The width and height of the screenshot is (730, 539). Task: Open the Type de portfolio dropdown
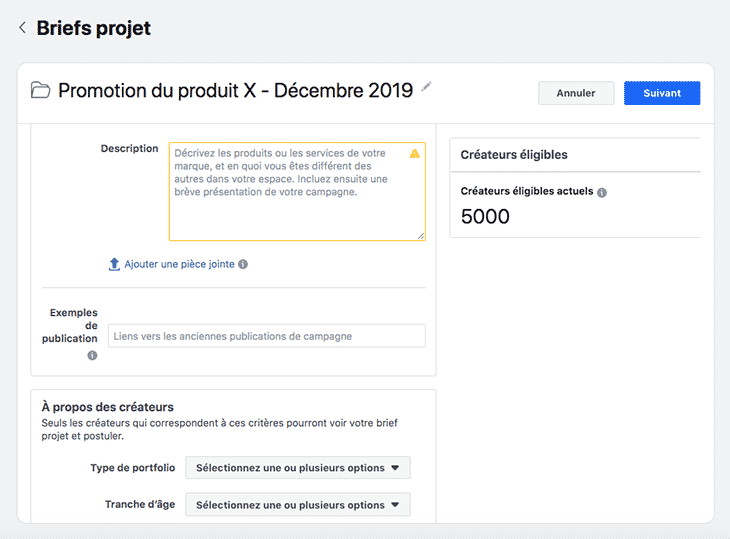[x=297, y=468]
